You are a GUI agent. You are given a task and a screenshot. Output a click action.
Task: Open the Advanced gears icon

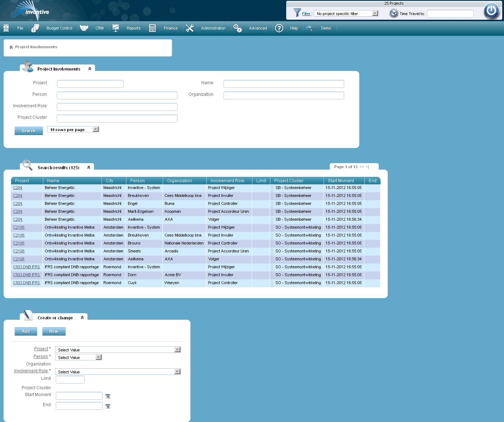point(237,28)
